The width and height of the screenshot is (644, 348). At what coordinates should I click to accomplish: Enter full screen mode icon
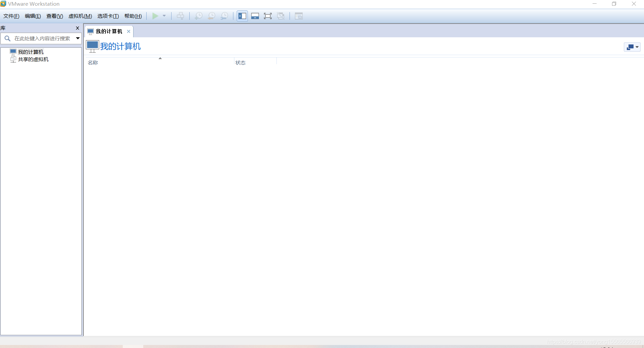(268, 16)
